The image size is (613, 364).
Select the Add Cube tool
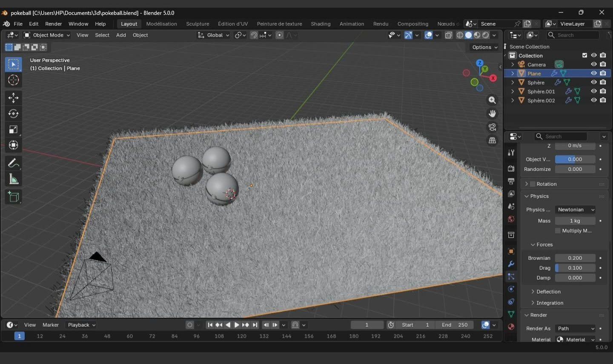click(x=13, y=197)
